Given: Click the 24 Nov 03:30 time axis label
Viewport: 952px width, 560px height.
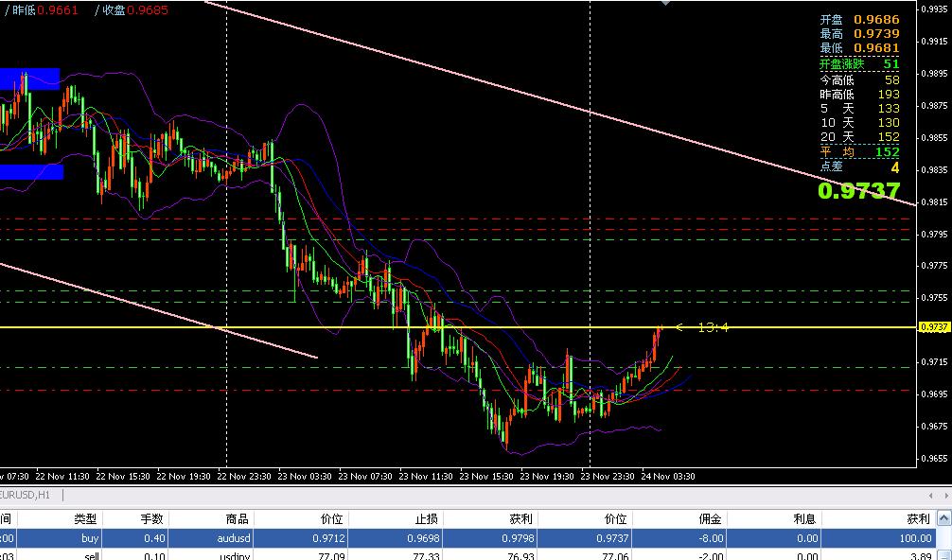Looking at the screenshot, I should (668, 476).
